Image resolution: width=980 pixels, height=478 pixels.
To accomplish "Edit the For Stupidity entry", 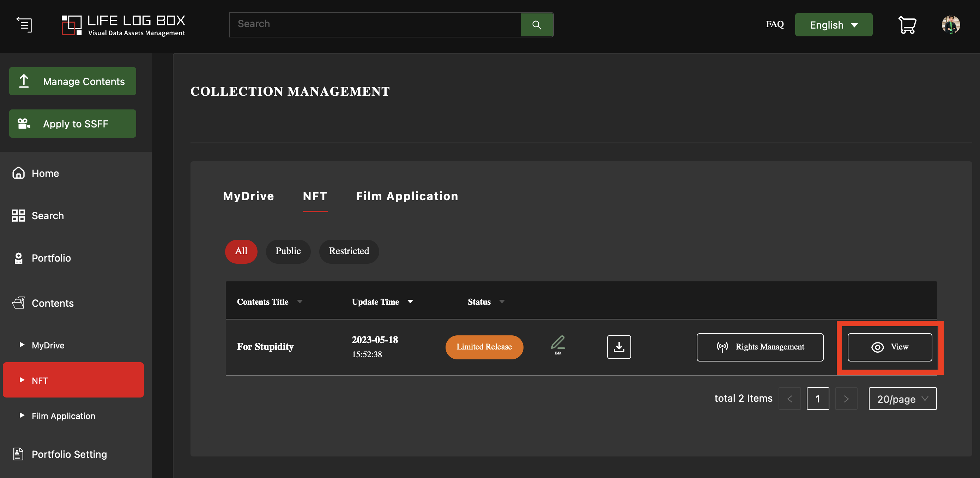I will pos(558,345).
